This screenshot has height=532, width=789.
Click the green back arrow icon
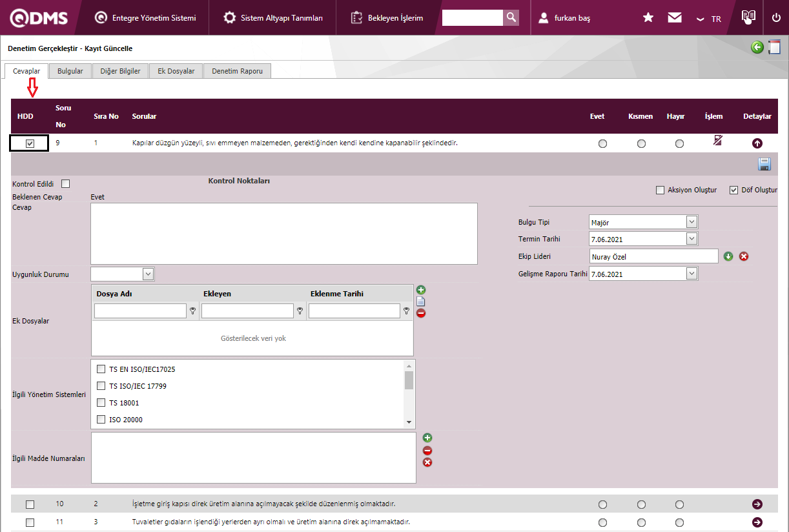click(757, 47)
